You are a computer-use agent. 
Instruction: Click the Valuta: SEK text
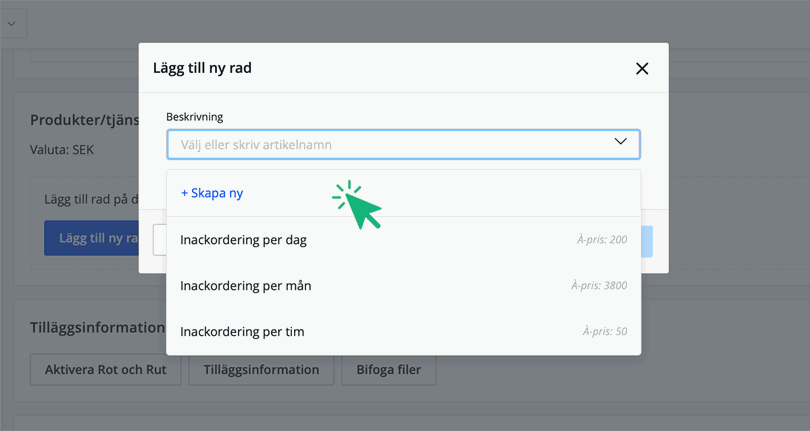[x=62, y=150]
